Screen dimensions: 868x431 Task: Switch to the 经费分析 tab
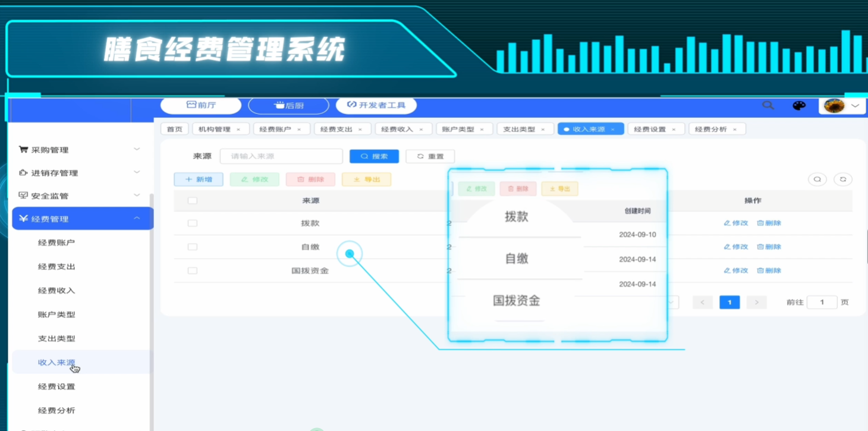coord(711,129)
